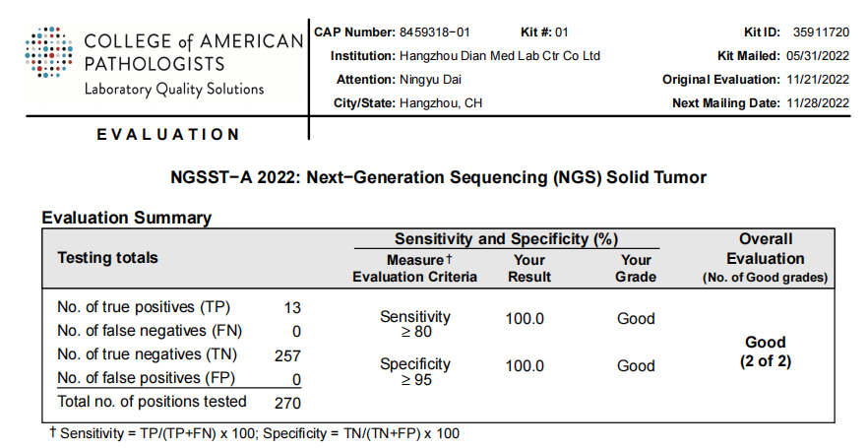Select the Next Mailing Date 11/28/2022
This screenshot has height=448, width=868.
tap(816, 102)
